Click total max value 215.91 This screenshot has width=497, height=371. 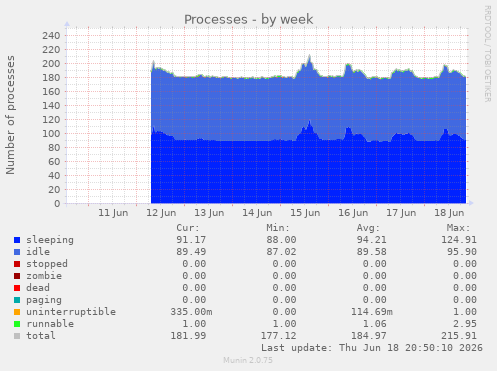tap(459, 336)
